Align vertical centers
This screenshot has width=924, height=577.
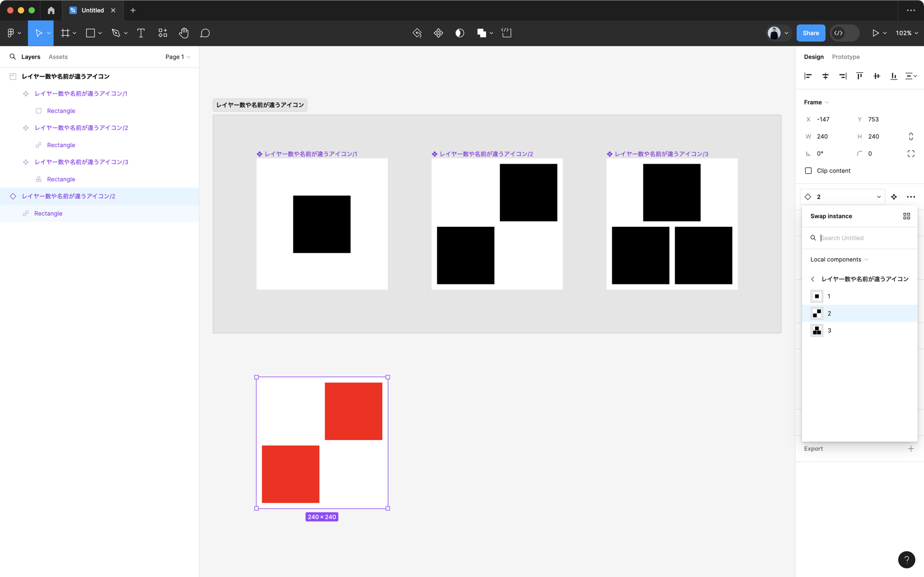point(877,76)
